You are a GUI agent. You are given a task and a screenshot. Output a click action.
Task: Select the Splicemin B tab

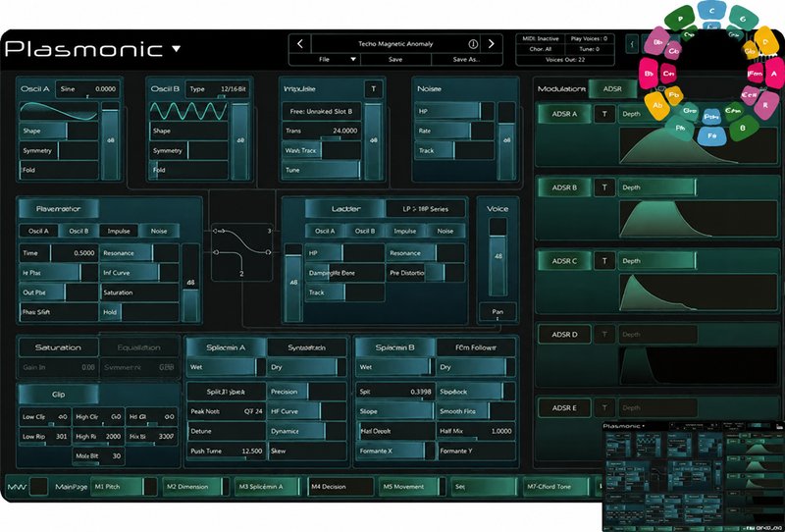tap(395, 347)
